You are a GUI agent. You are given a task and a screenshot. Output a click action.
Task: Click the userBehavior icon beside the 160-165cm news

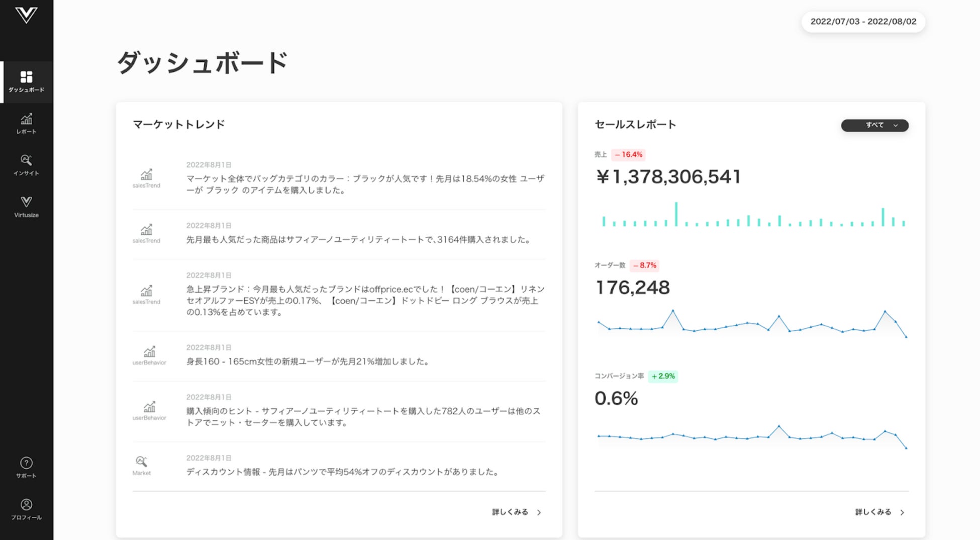149,351
